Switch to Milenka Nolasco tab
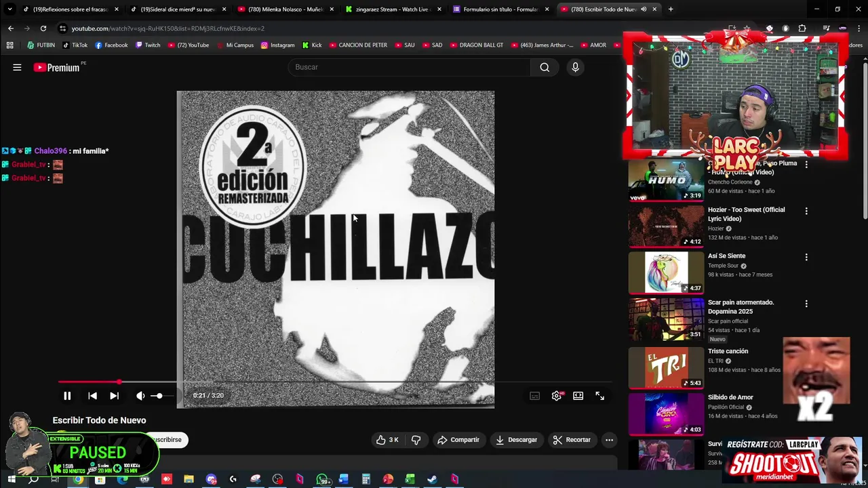868x488 pixels. pyautogui.click(x=285, y=9)
